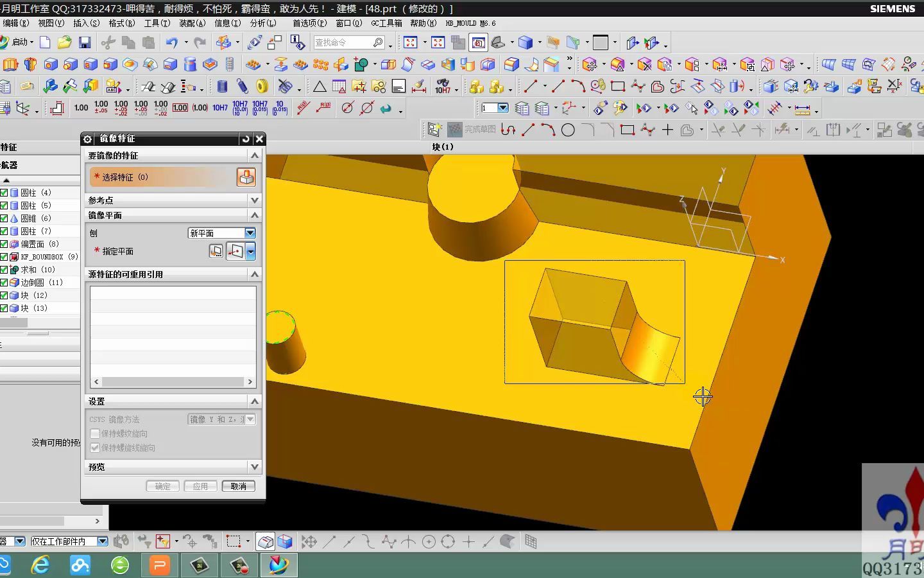Open the orange presentation app on taskbar
This screenshot has height=578, width=924.
(x=160, y=565)
